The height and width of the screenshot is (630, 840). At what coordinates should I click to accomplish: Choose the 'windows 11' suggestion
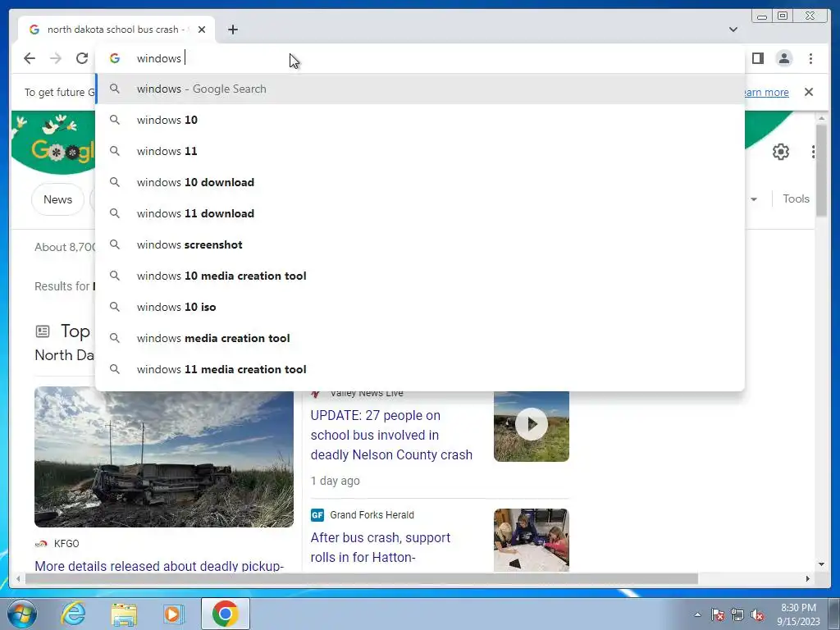coord(420,151)
